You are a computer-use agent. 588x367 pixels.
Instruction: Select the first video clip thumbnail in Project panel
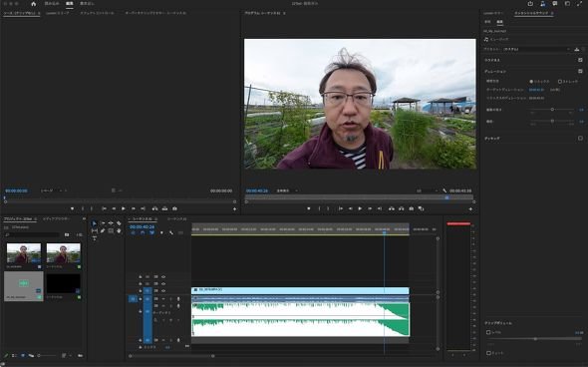click(x=24, y=253)
